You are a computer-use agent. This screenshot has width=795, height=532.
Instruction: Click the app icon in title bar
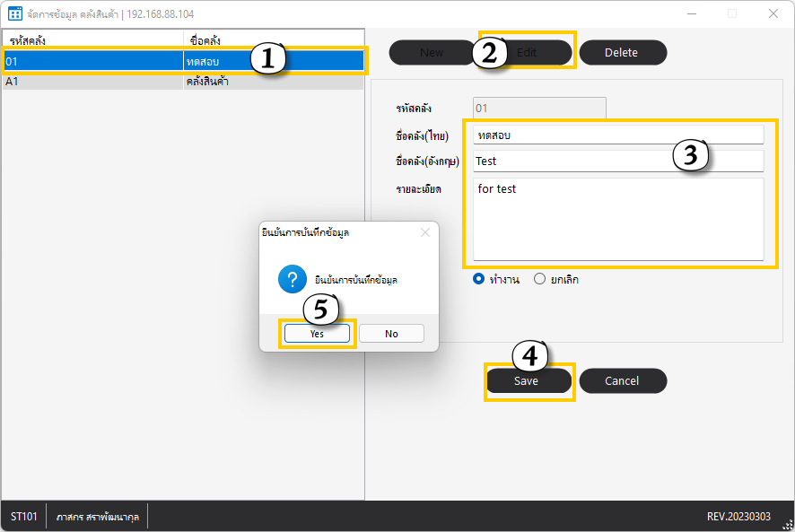14,14
